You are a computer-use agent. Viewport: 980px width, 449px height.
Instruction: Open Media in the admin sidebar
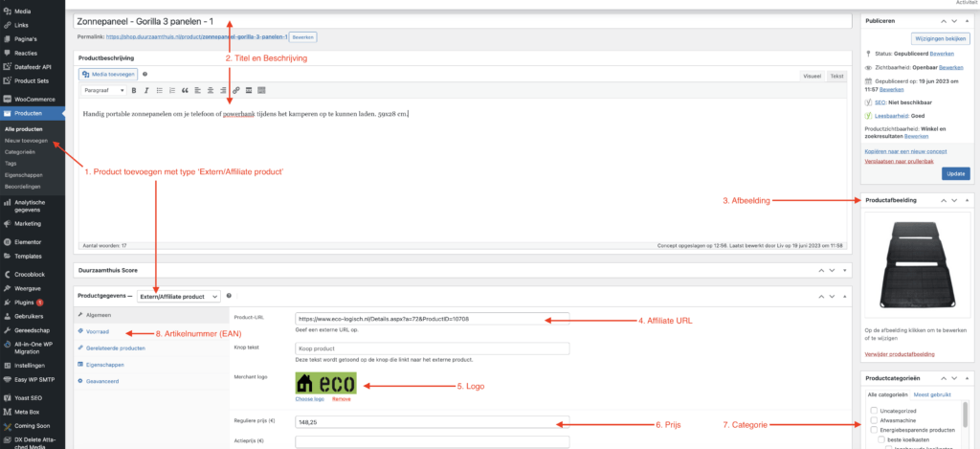pyautogui.click(x=23, y=11)
